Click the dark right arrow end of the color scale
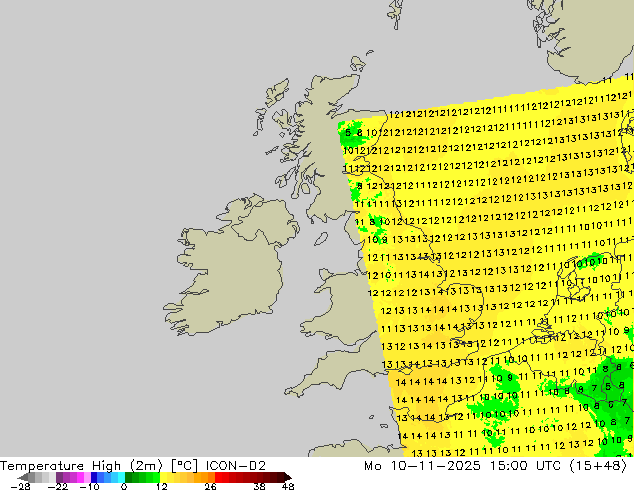Viewport: 634px width, 490px height. point(288,477)
